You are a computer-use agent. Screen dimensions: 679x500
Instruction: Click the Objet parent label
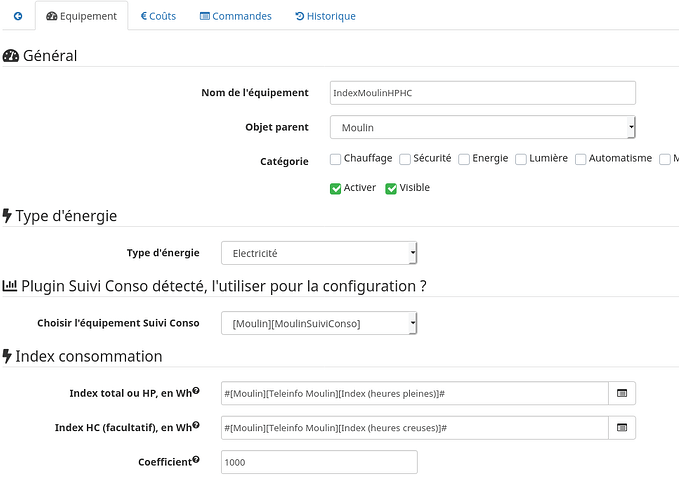click(x=277, y=127)
